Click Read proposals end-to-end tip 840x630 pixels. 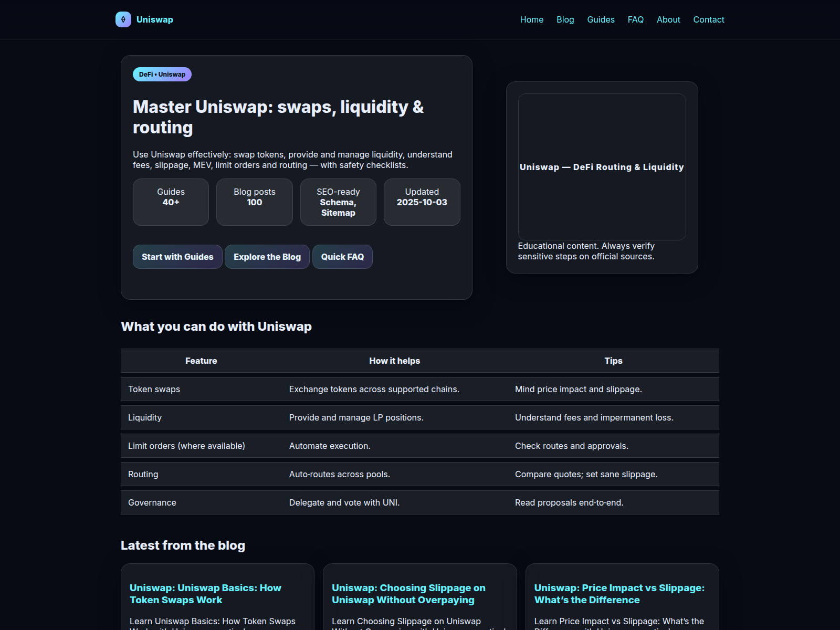[x=613, y=502]
